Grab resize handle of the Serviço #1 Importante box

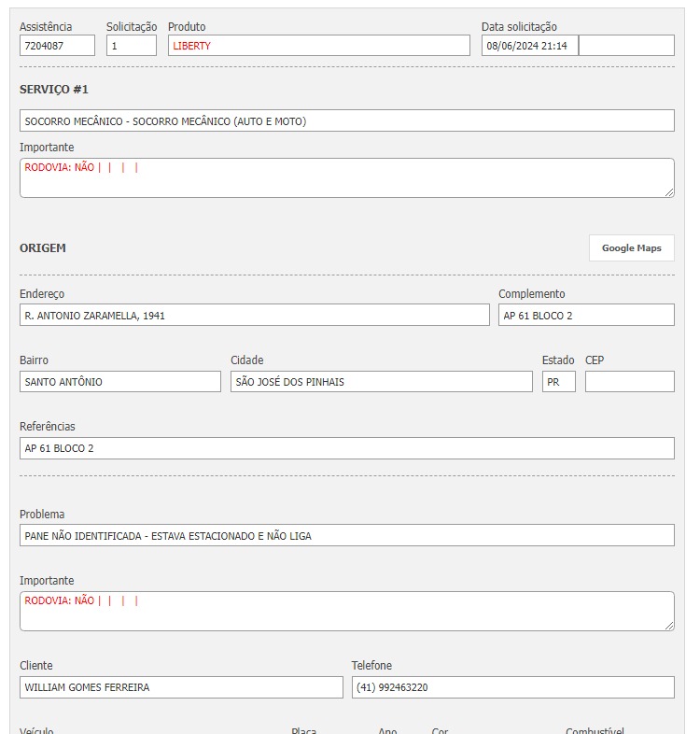tap(669, 192)
